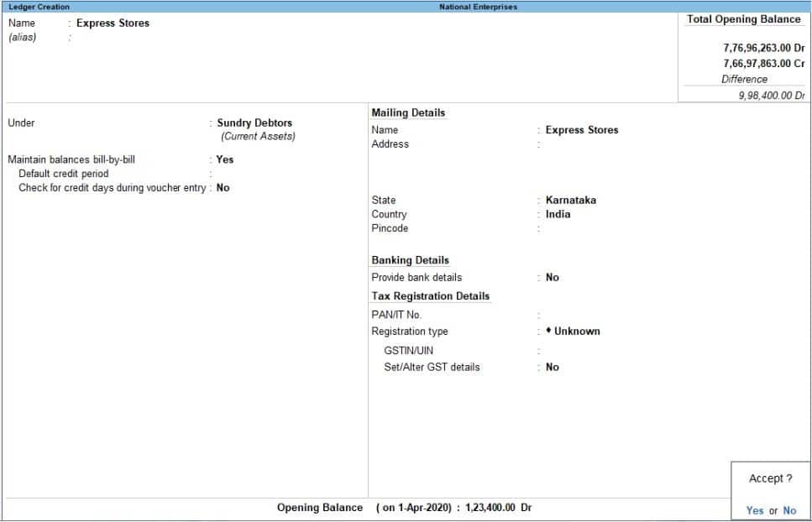Click the Dr indicator after opening balance
The height and width of the screenshot is (522, 812).
[x=526, y=508]
